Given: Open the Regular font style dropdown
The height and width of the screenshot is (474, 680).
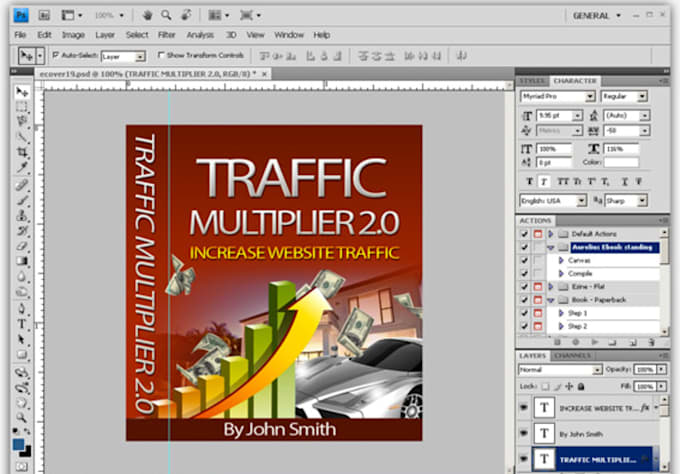Looking at the screenshot, I should click(642, 96).
